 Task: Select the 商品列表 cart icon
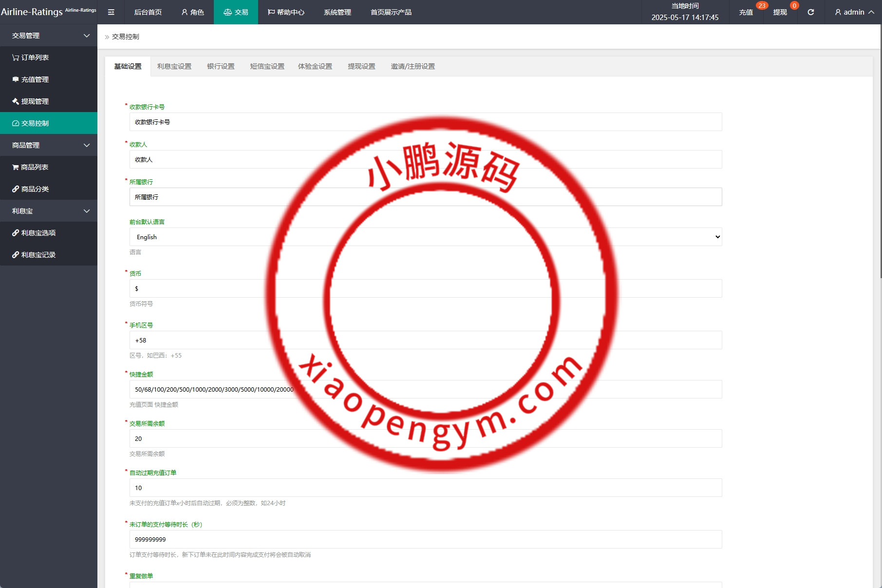tap(15, 167)
